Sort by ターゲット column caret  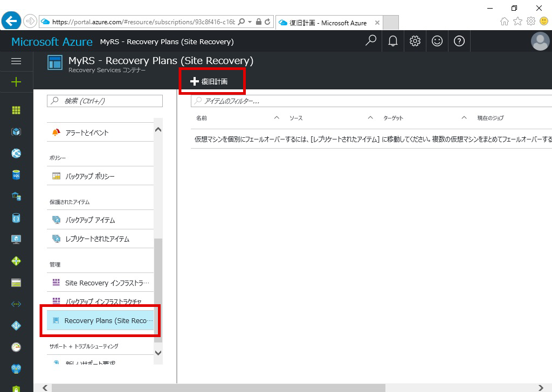pos(464,117)
